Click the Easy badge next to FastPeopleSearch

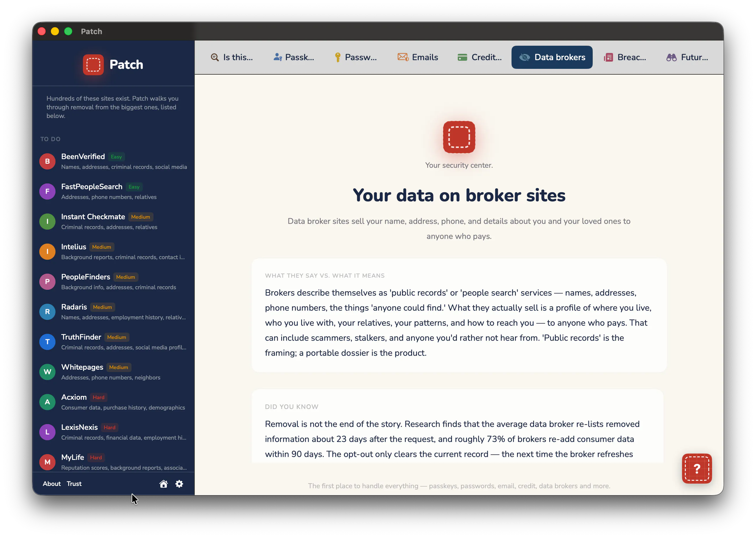coord(134,187)
